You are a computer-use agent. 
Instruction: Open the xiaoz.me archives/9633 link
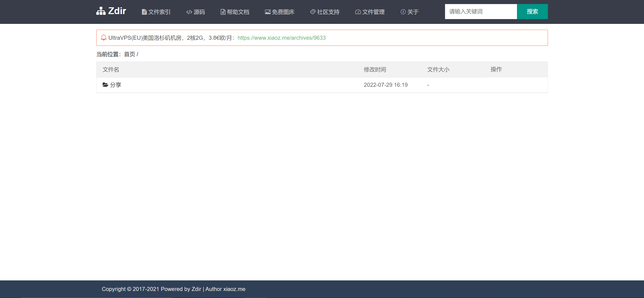coord(281,38)
